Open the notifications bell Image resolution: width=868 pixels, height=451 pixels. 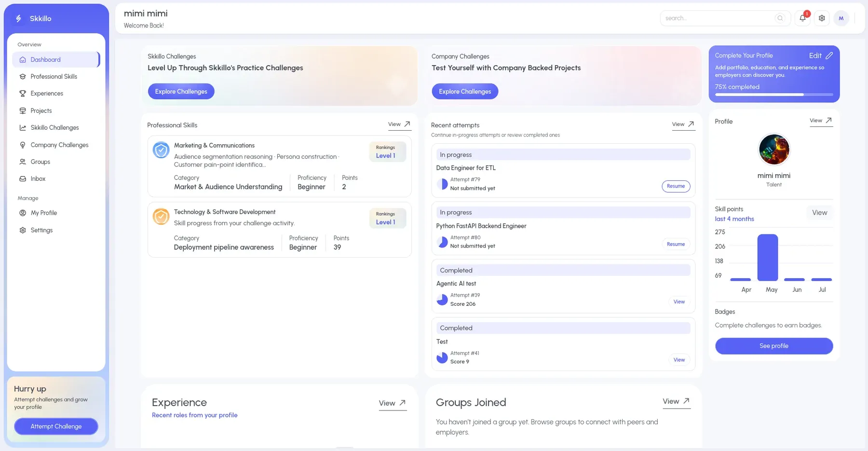click(x=802, y=18)
